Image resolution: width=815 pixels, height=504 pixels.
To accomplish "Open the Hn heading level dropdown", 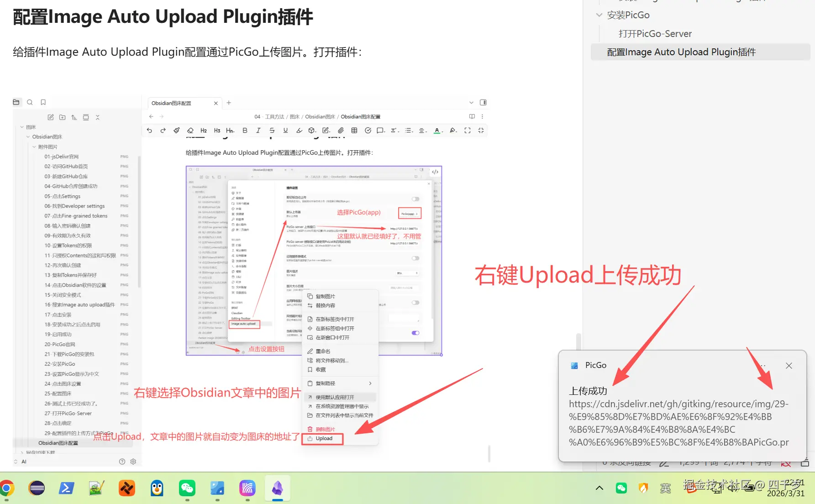I will [x=231, y=131].
